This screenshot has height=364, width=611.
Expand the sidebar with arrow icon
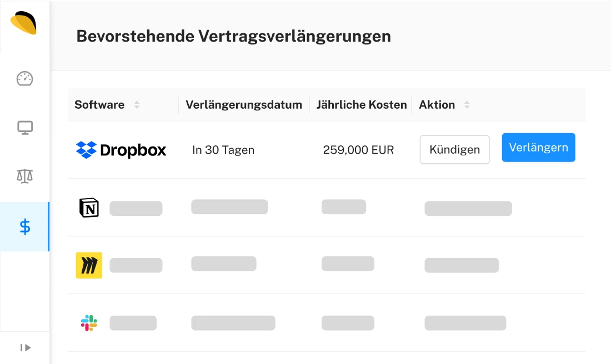point(25,348)
